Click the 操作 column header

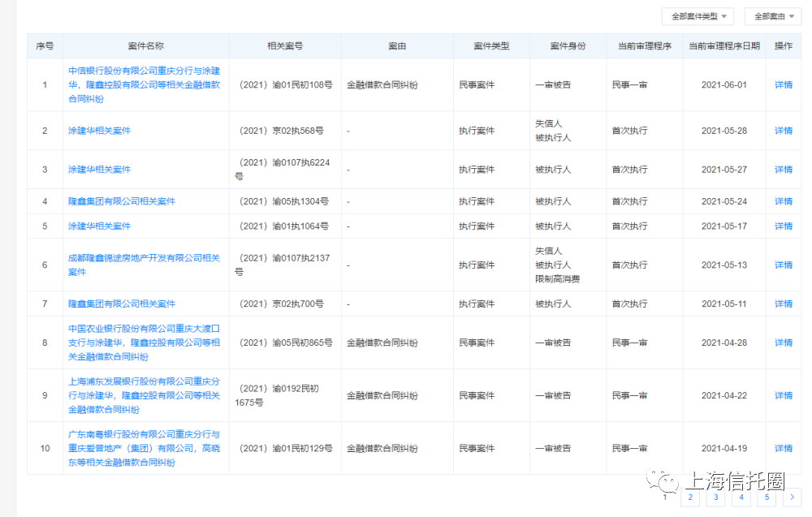[783, 45]
